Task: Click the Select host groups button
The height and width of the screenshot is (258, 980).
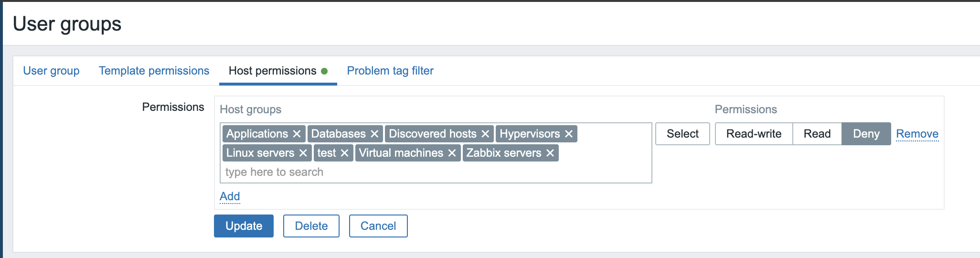Action: tap(682, 134)
